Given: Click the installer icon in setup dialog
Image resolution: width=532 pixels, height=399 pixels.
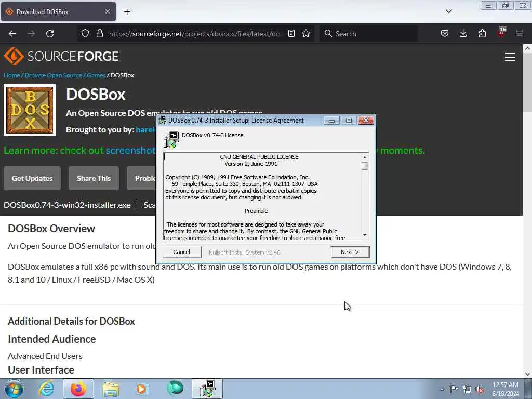Looking at the screenshot, I should pos(170,140).
